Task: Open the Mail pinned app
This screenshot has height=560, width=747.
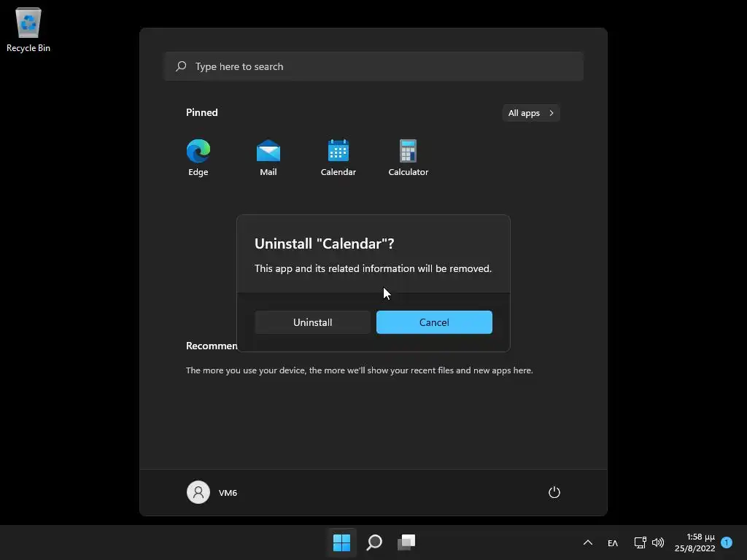Action: pos(268,157)
